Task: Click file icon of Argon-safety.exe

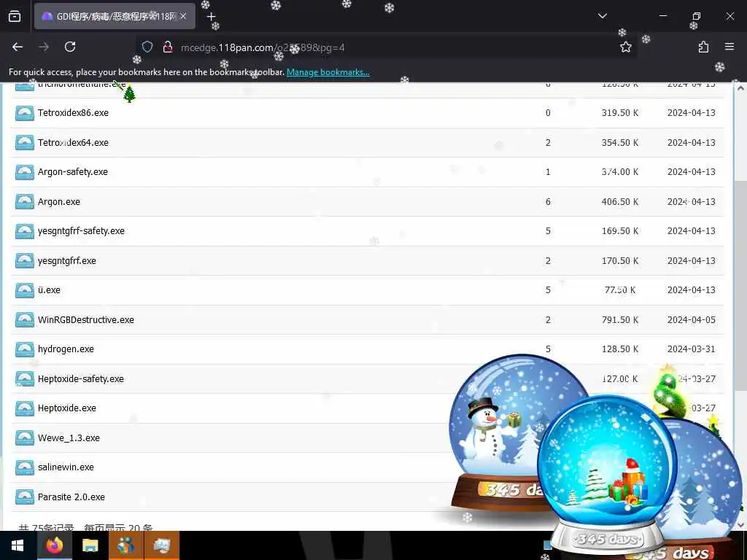Action: [24, 172]
